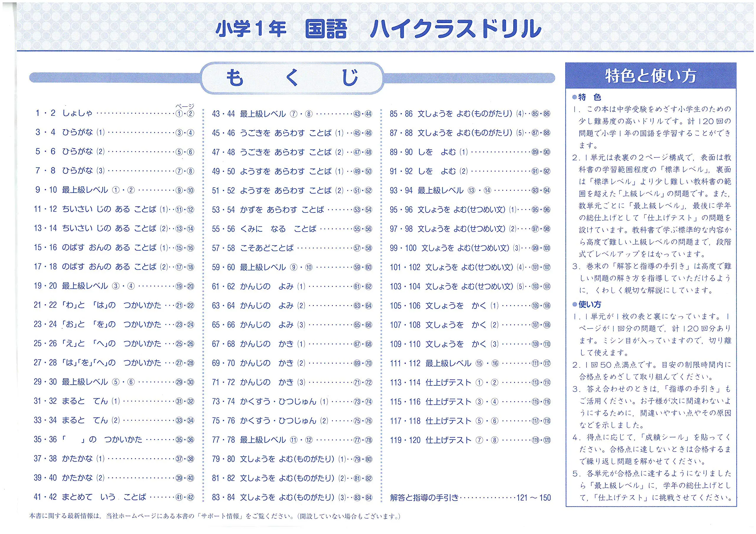Select the 仕上げテスト ⑦・⑧ entry
Screen dimensions: 756x534
point(462,440)
